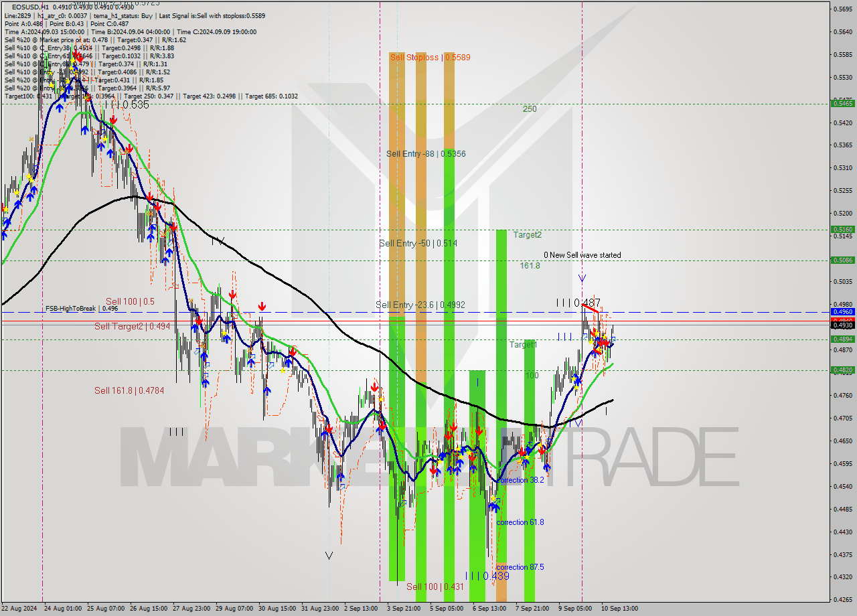Click the 0.4650 price axis value
Image resolution: width=857 pixels, height=616 pixels.
[x=842, y=441]
